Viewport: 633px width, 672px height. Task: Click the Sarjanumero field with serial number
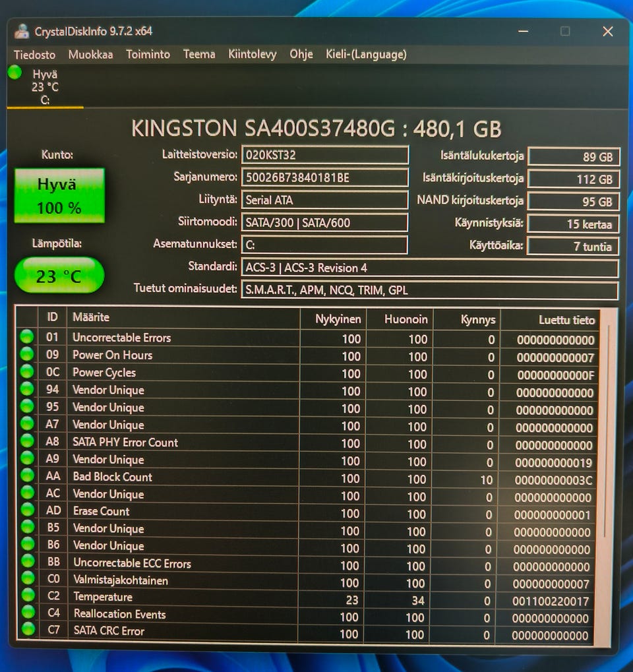[325, 177]
